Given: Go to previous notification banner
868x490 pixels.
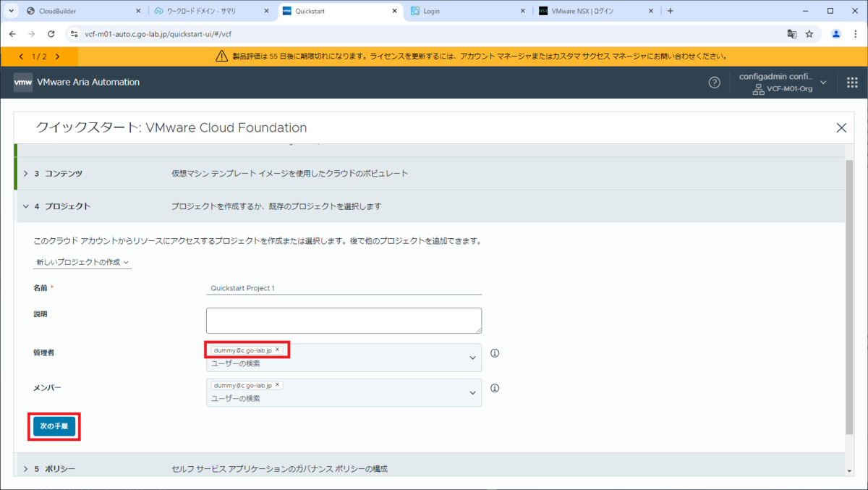Looking at the screenshot, I should tap(20, 56).
